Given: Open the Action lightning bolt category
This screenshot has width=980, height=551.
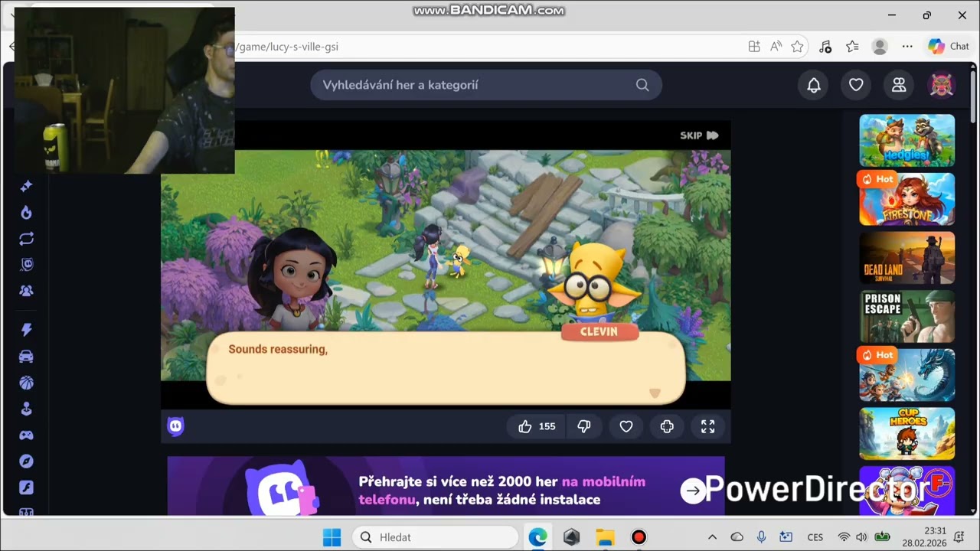Looking at the screenshot, I should click(x=26, y=330).
